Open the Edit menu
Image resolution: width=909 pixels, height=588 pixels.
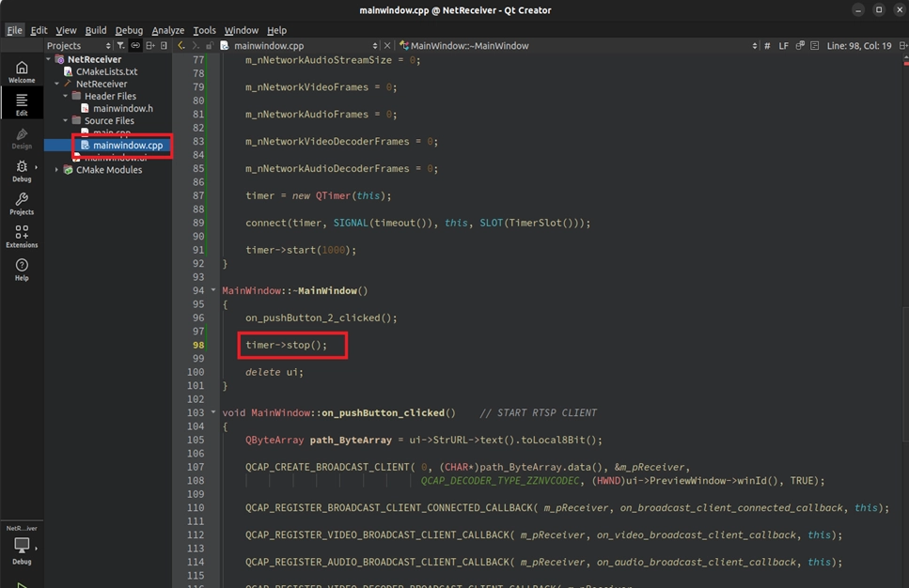tap(39, 30)
